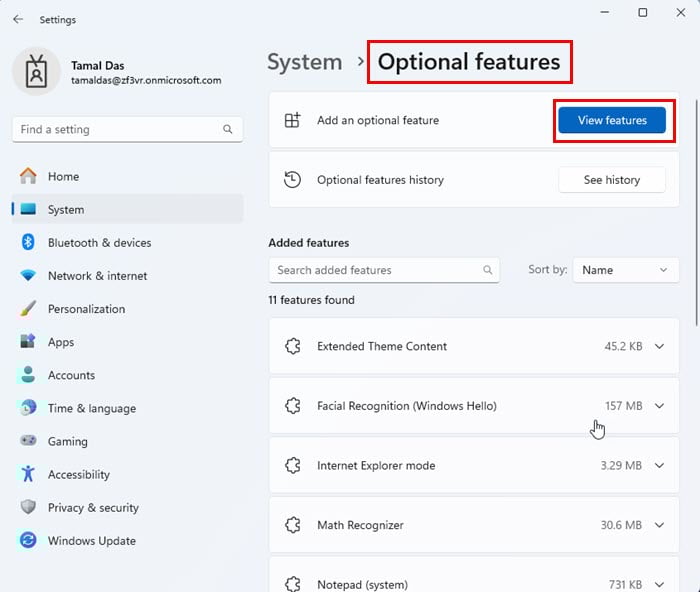Click the search magnifier in Find a setting
This screenshot has width=700, height=592.
point(229,130)
